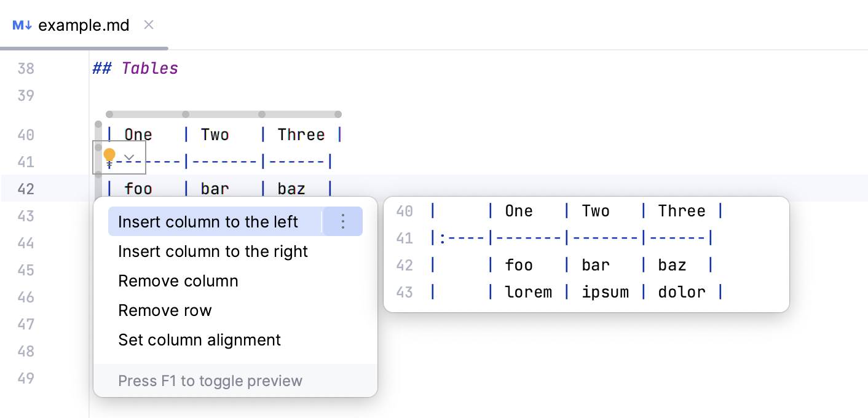Open the Set column alignment submenu
Viewport: 868px width, 418px height.
click(x=199, y=339)
